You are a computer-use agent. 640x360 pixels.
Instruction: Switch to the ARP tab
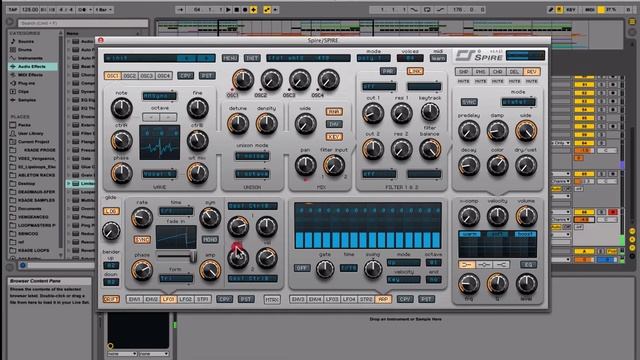[383, 299]
